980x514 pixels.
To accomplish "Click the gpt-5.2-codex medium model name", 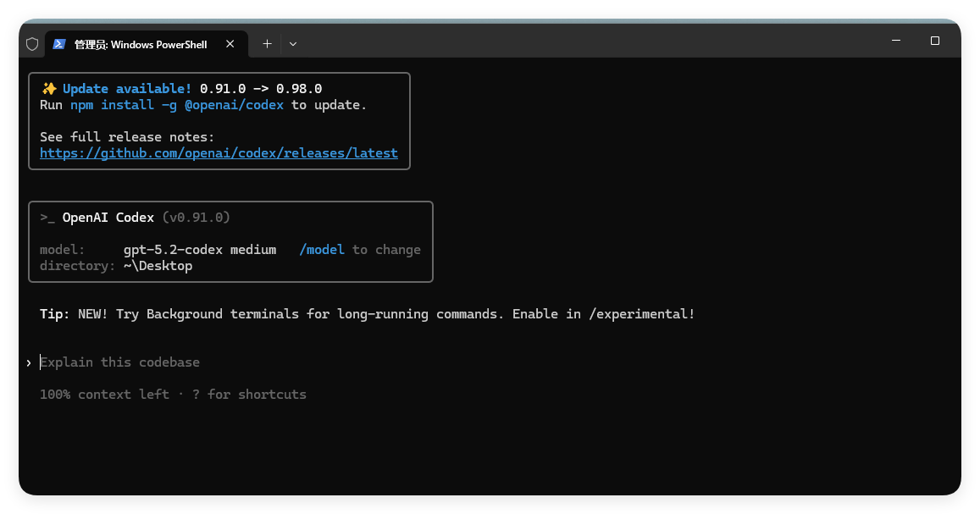I will pos(200,250).
